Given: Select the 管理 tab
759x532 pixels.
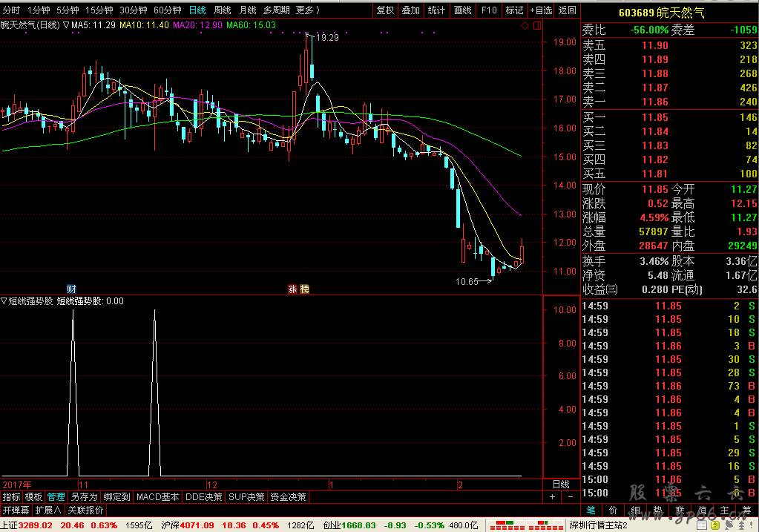Looking at the screenshot, I should [56, 497].
